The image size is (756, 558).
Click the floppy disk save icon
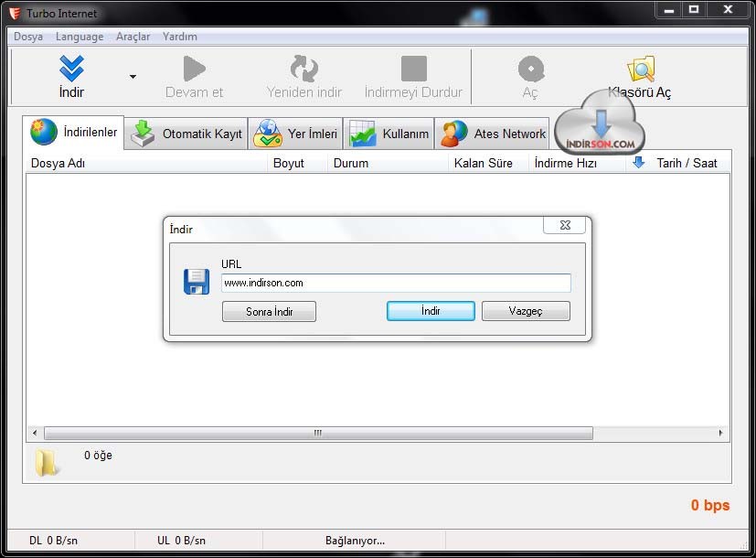(x=197, y=282)
